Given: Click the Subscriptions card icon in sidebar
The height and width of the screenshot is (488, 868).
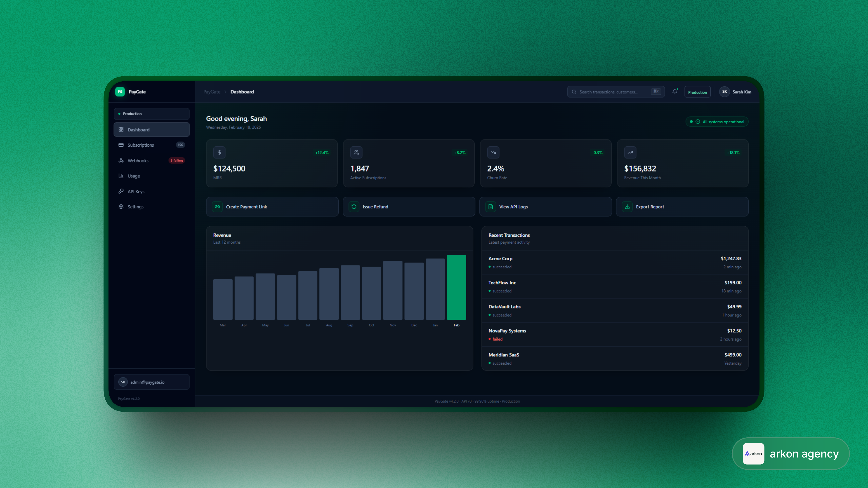Looking at the screenshot, I should [x=121, y=145].
